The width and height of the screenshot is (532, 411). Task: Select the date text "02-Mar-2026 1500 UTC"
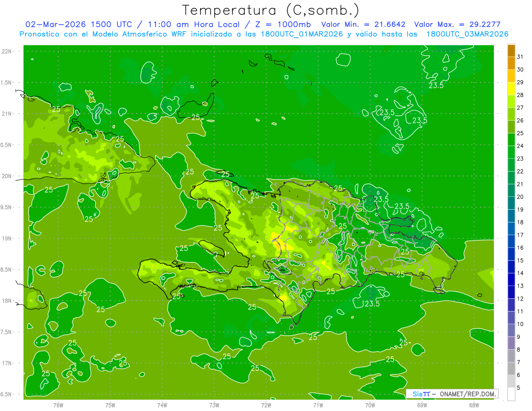click(x=80, y=24)
